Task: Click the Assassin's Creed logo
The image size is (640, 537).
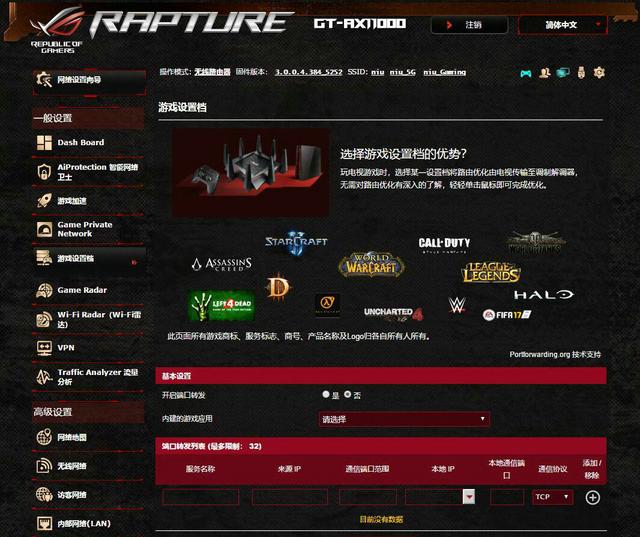Action: (x=222, y=264)
